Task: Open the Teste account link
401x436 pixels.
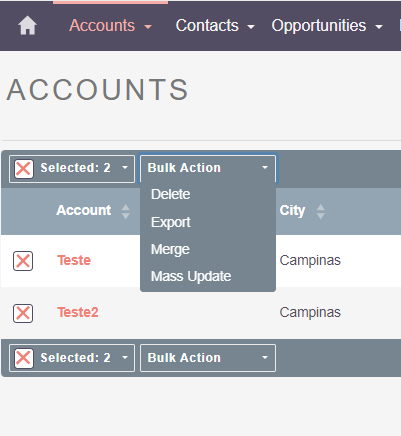Action: tap(74, 260)
